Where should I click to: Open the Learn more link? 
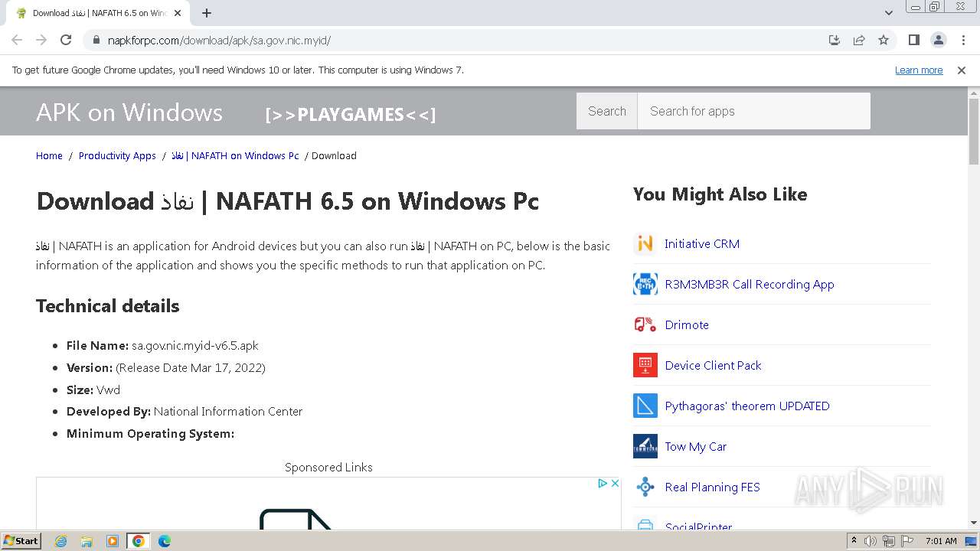tap(919, 70)
